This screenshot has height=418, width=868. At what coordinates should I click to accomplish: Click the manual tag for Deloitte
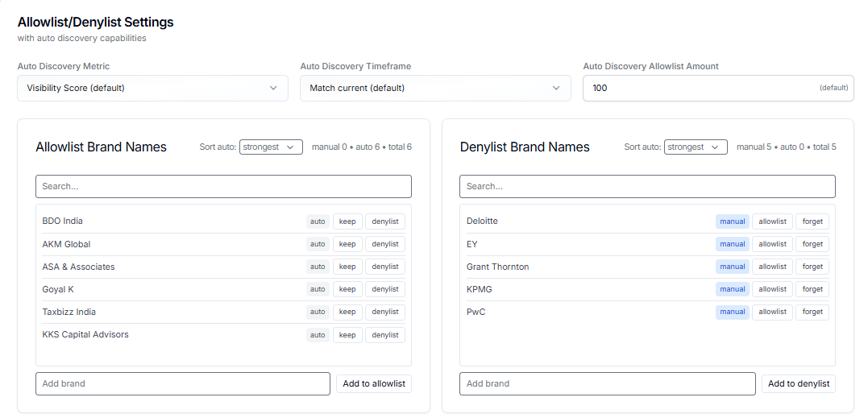(x=733, y=221)
